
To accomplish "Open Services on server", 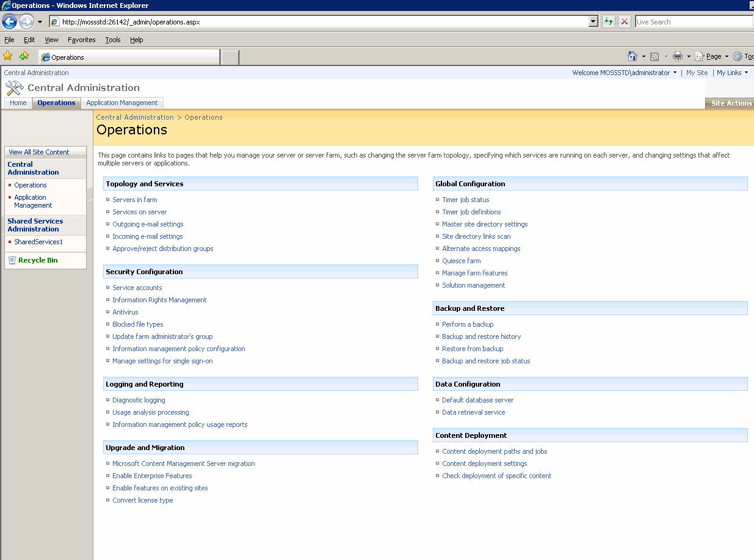I will pos(139,212).
